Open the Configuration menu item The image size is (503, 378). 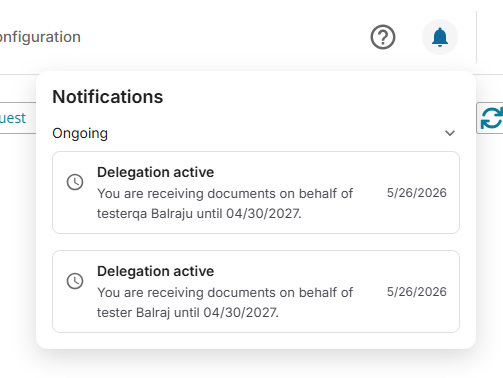pos(40,37)
